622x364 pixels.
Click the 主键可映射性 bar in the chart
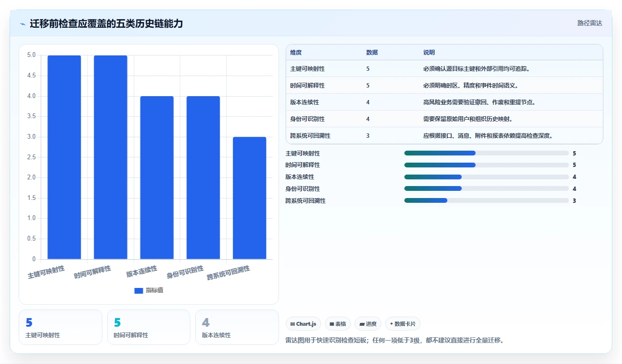(x=64, y=157)
